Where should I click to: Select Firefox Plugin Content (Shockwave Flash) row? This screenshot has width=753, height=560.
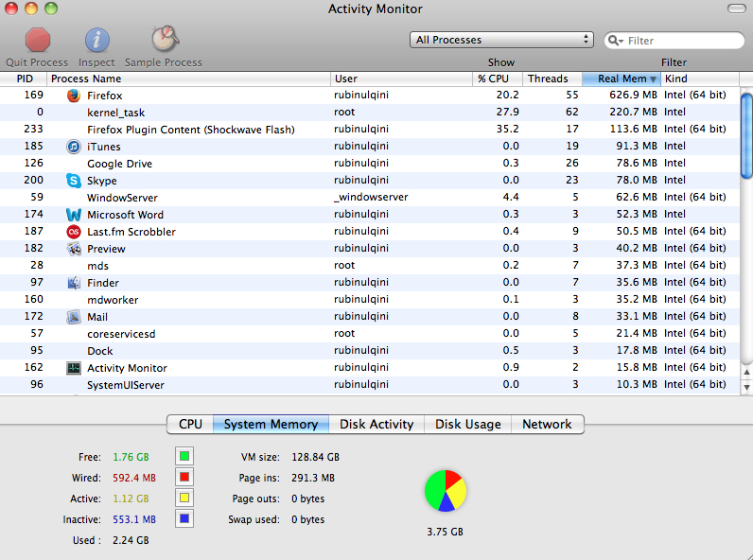point(370,130)
